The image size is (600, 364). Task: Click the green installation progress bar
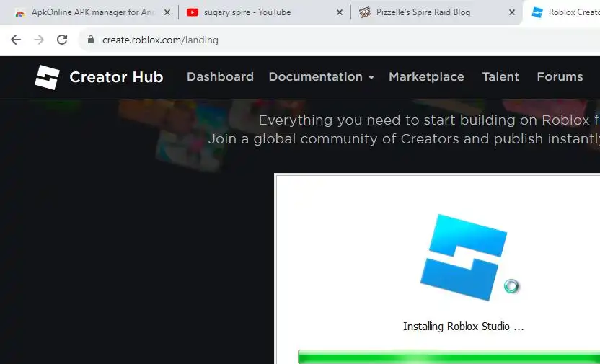pyautogui.click(x=449, y=357)
